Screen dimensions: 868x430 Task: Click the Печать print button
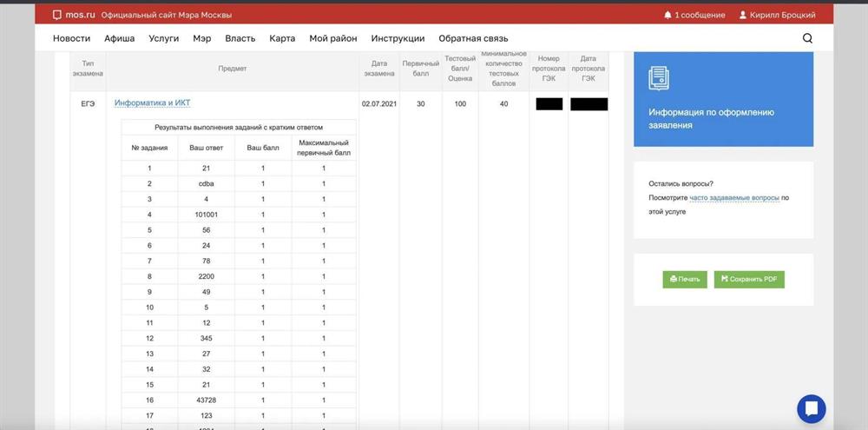685,279
